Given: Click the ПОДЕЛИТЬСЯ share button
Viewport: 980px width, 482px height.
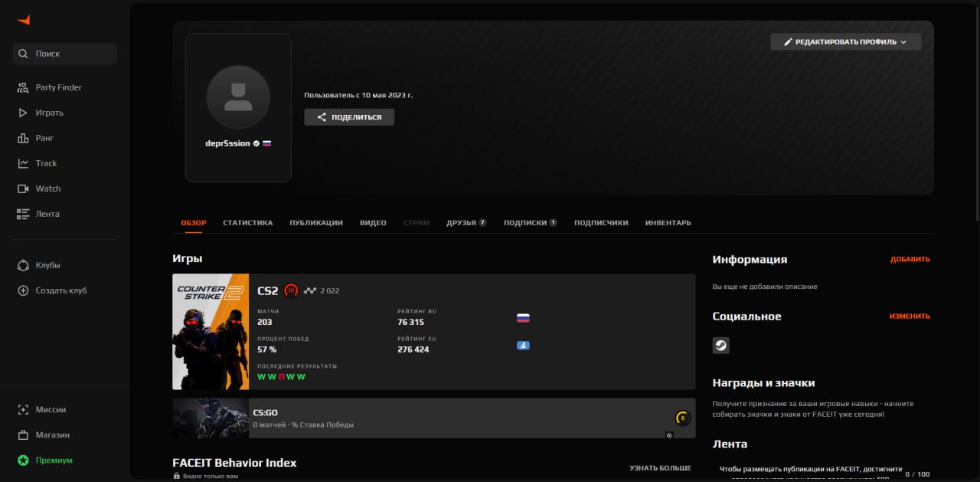Looking at the screenshot, I should [349, 116].
